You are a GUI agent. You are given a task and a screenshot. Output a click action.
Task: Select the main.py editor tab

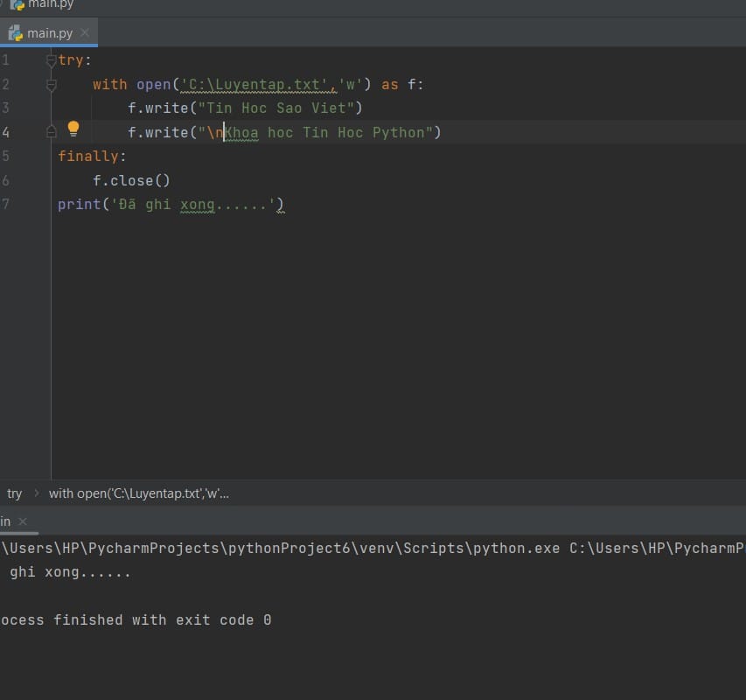point(49,33)
